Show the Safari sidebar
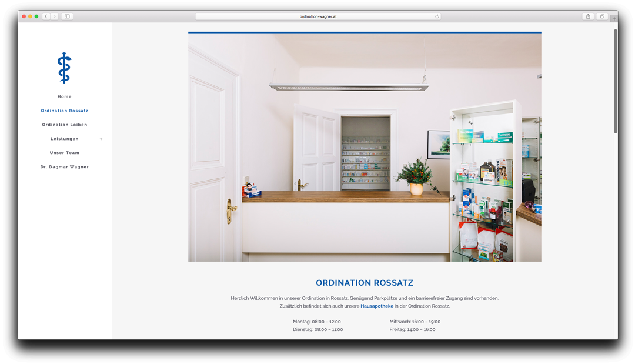Screen dimensions: 635x364 (67, 16)
